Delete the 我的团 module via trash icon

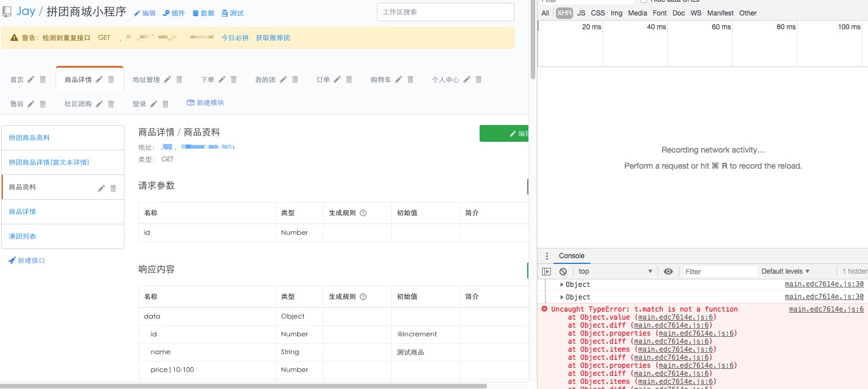coord(295,80)
